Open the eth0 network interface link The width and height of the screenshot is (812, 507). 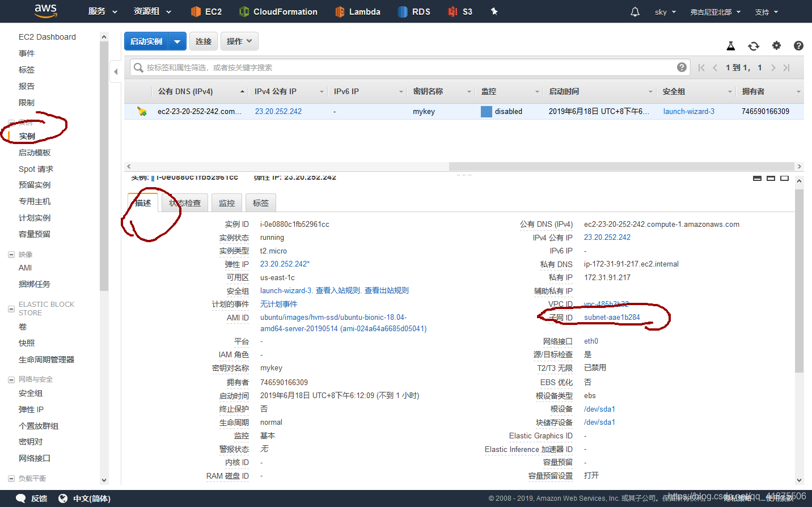(591, 341)
